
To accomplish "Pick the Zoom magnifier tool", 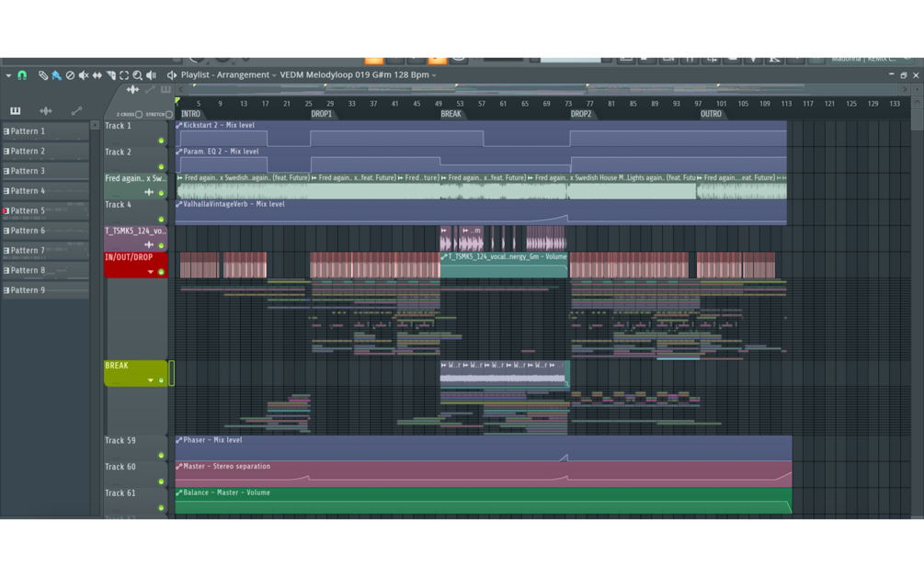I will click(x=137, y=74).
